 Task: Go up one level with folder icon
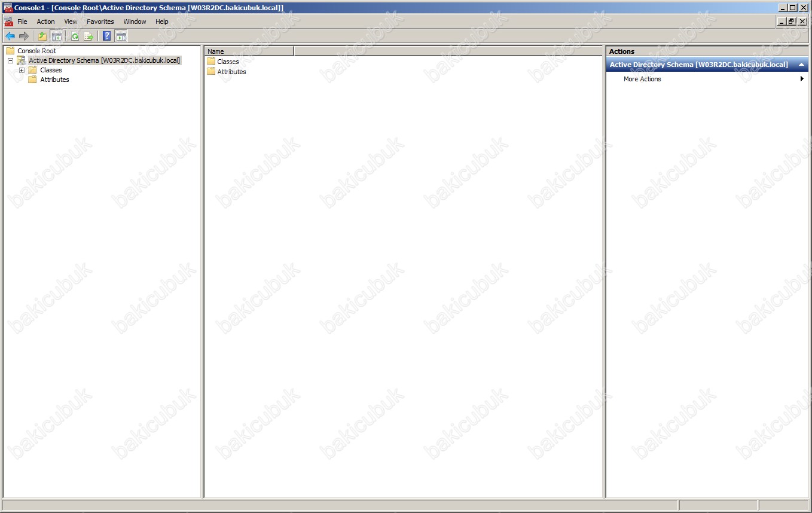pos(42,36)
